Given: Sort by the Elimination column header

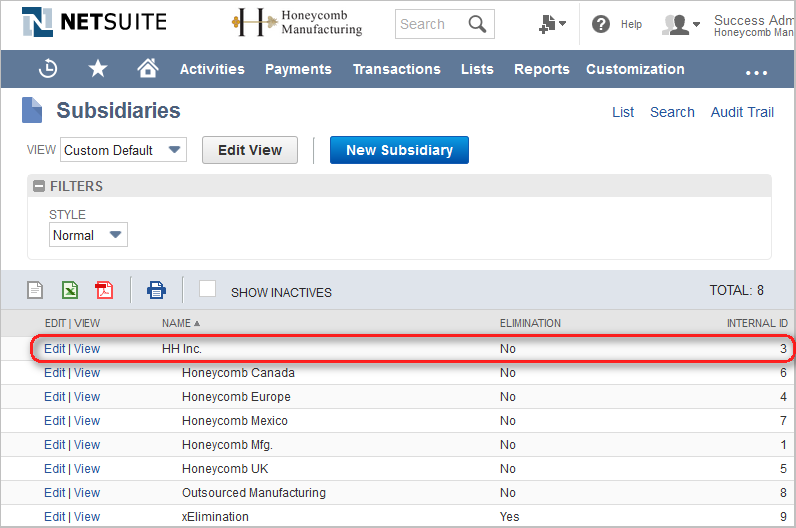Looking at the screenshot, I should coord(530,323).
